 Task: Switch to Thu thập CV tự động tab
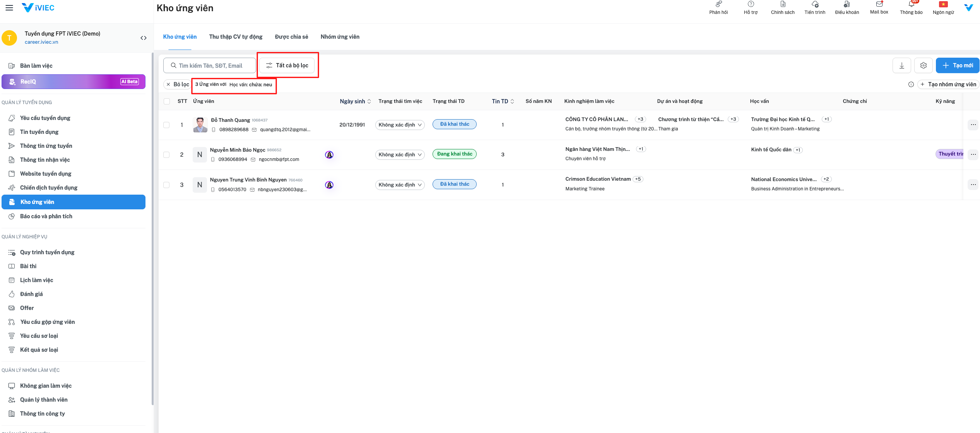[x=236, y=37]
